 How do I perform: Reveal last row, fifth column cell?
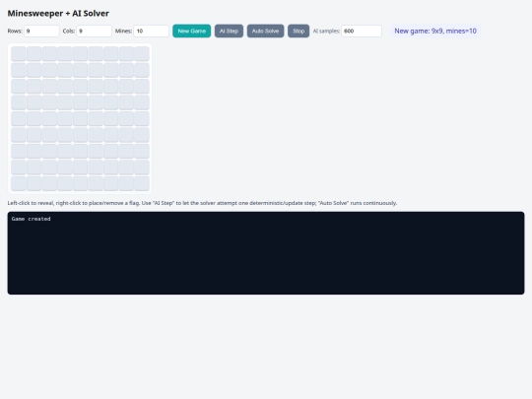click(80, 183)
